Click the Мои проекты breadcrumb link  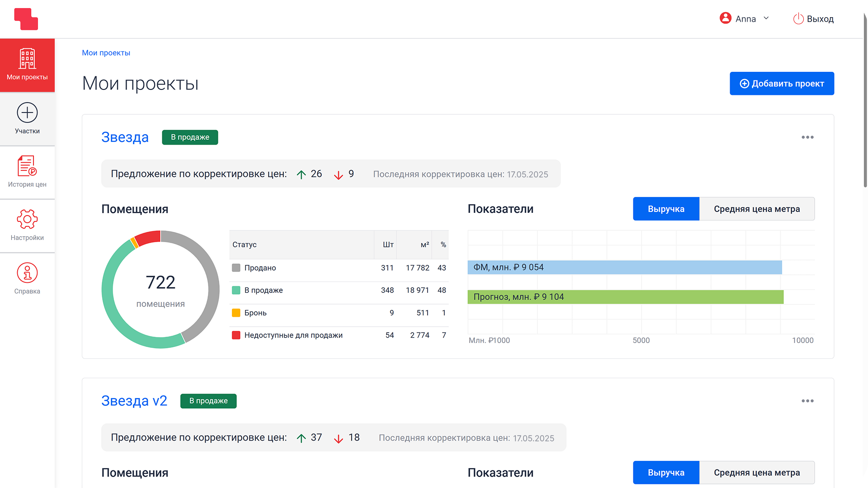(106, 53)
